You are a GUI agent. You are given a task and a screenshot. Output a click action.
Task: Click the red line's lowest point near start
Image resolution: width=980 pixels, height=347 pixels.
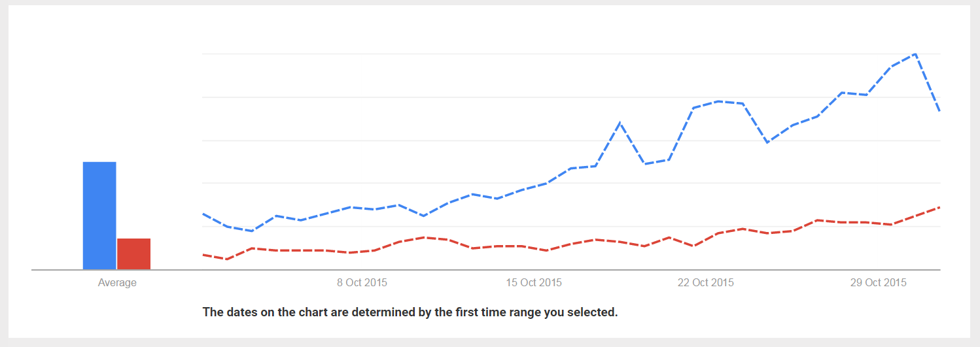click(x=227, y=259)
